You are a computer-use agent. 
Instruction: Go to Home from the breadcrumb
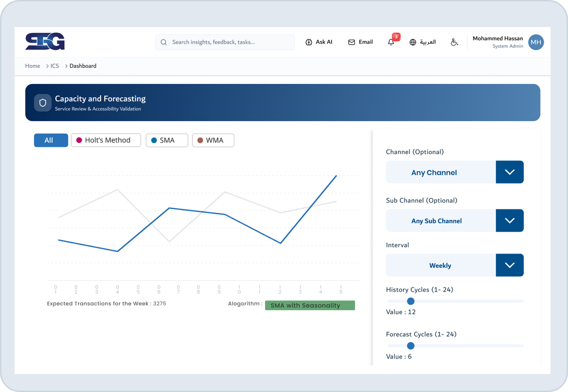click(32, 66)
